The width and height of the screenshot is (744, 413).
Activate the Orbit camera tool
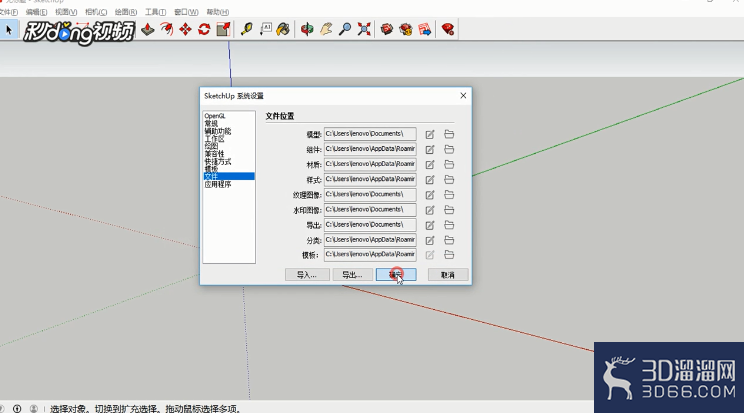coord(307,29)
